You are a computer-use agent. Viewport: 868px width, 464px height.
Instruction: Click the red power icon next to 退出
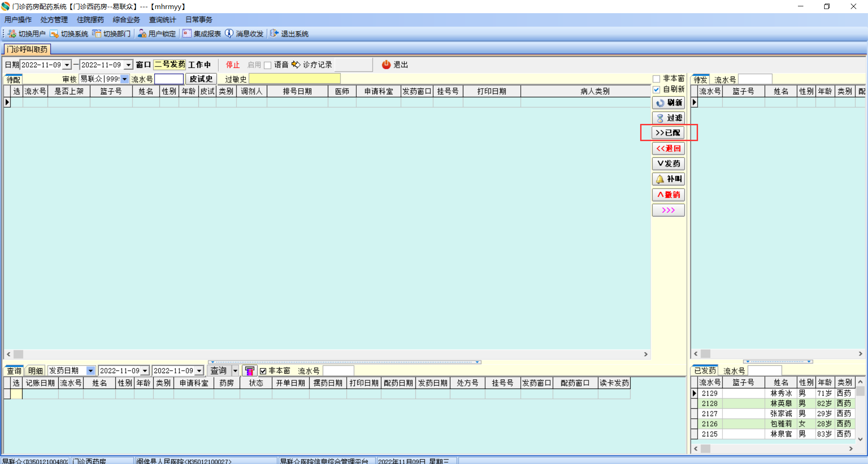coord(386,65)
